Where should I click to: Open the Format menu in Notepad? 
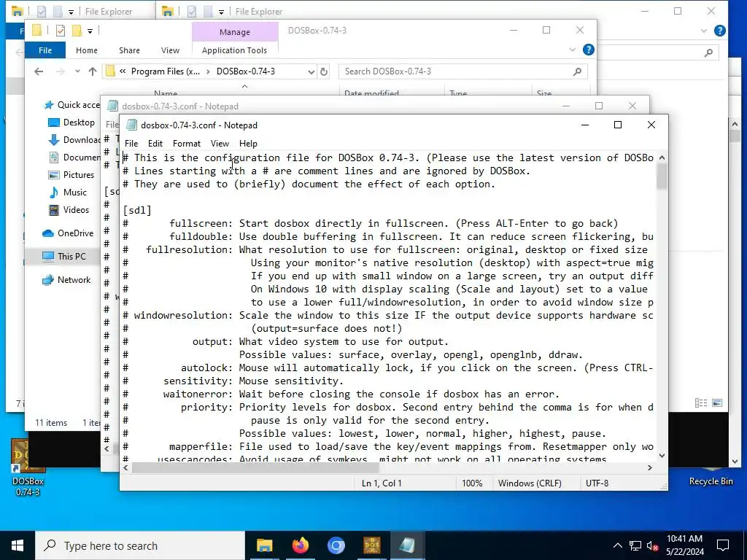click(x=186, y=144)
